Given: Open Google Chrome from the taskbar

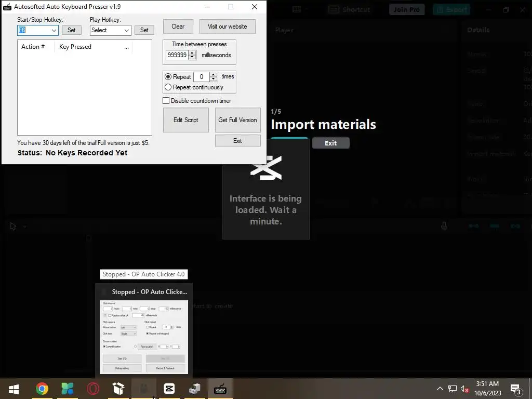Looking at the screenshot, I should [42, 389].
